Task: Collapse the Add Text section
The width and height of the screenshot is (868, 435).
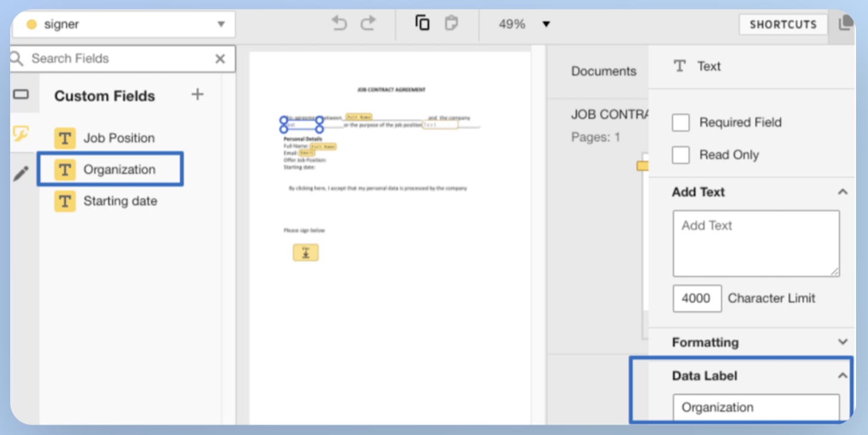Action: 843,192
